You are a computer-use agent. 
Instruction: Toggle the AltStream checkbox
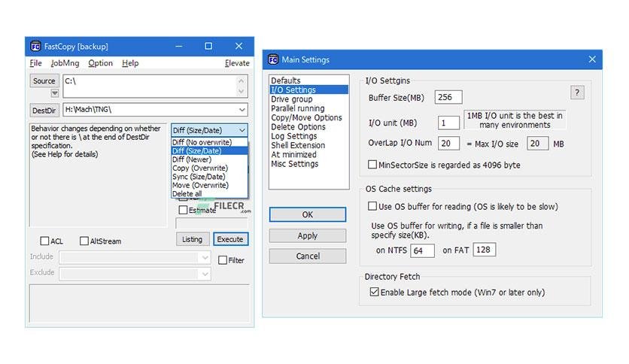84,241
